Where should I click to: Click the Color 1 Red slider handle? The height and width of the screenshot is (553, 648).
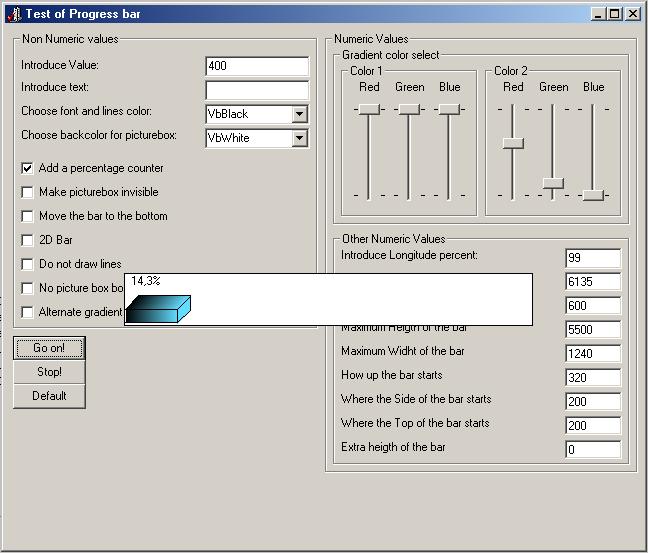tap(369, 108)
